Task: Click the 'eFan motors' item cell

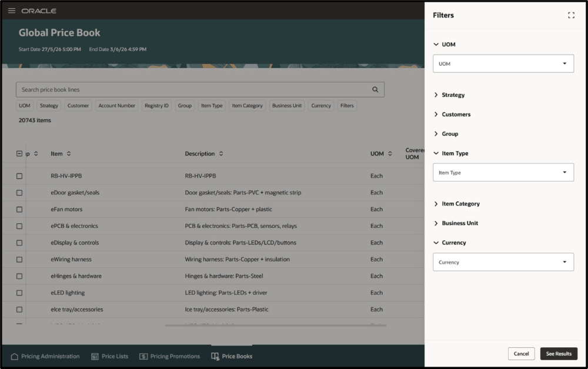Action: [x=66, y=209]
